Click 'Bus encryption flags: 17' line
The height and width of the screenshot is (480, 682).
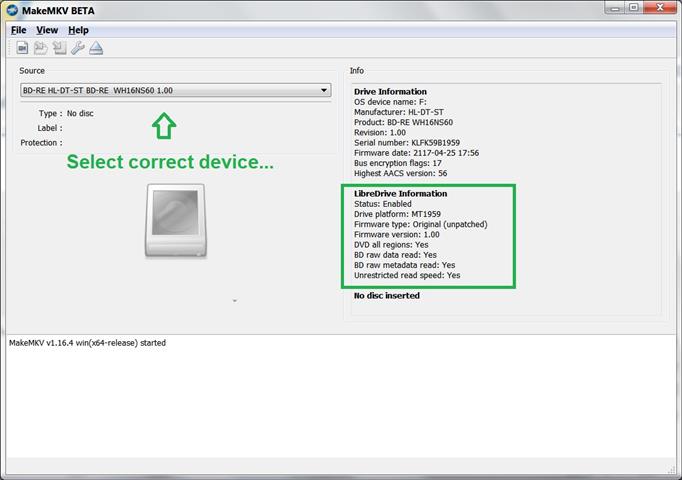[398, 163]
